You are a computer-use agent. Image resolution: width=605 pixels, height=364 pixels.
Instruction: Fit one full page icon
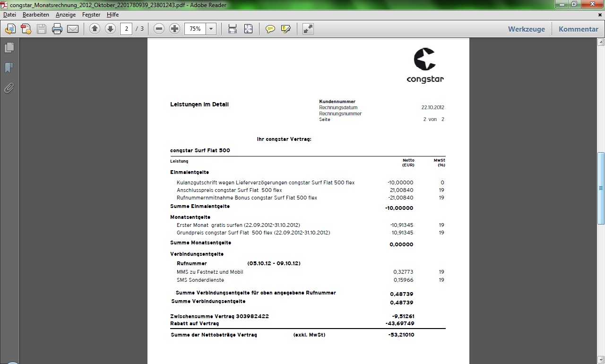pyautogui.click(x=248, y=29)
